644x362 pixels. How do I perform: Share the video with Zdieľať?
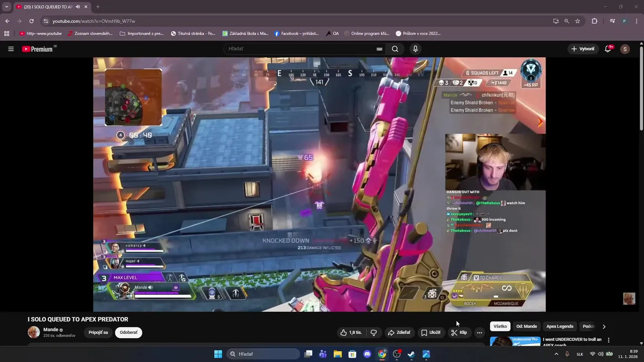point(398,332)
